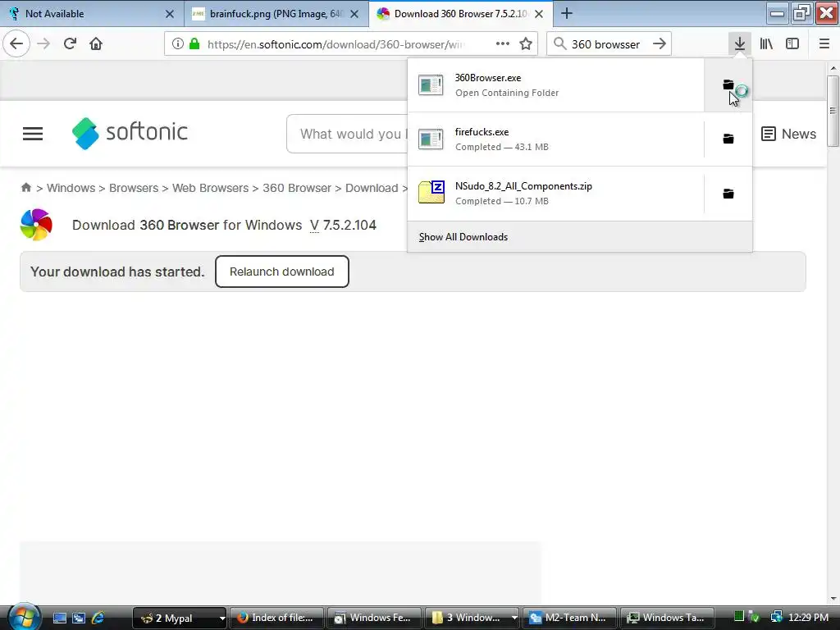The width and height of the screenshot is (840, 630).
Task: Open page actions three-dot menu
Action: (503, 44)
